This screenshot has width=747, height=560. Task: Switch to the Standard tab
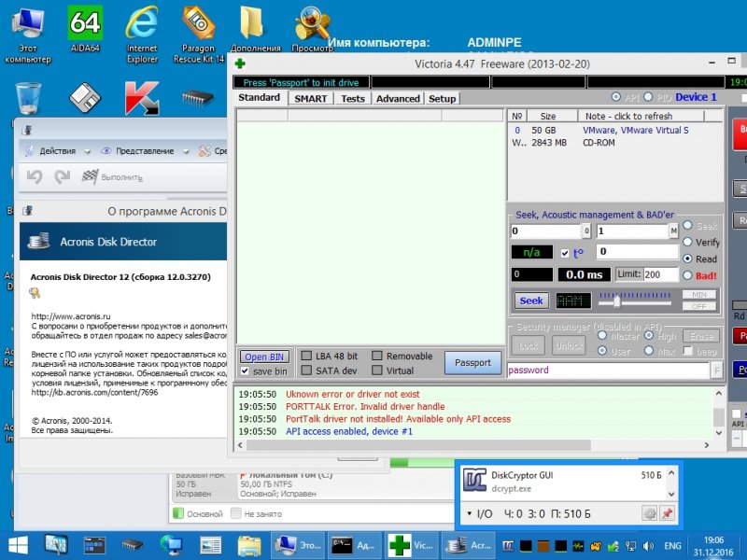260,98
